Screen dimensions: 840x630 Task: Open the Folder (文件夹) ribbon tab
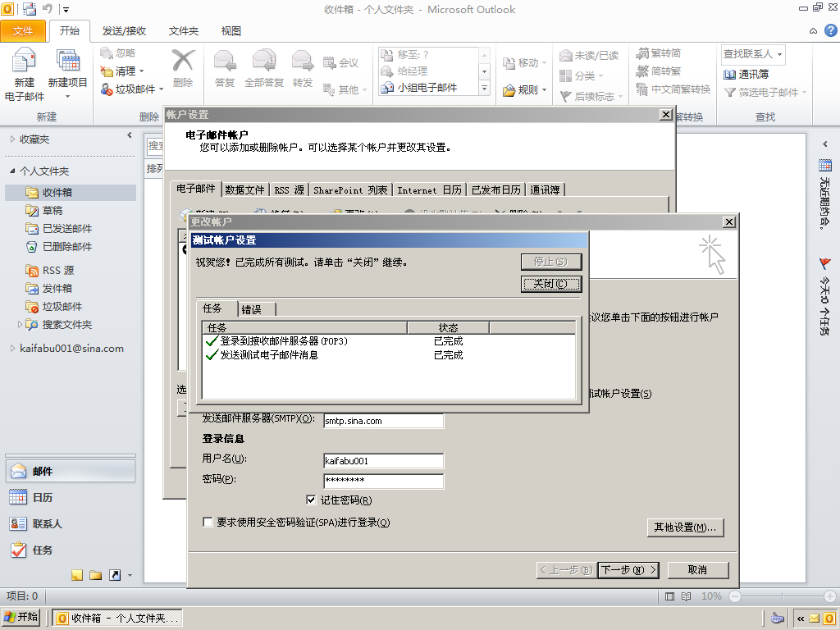coord(184,31)
